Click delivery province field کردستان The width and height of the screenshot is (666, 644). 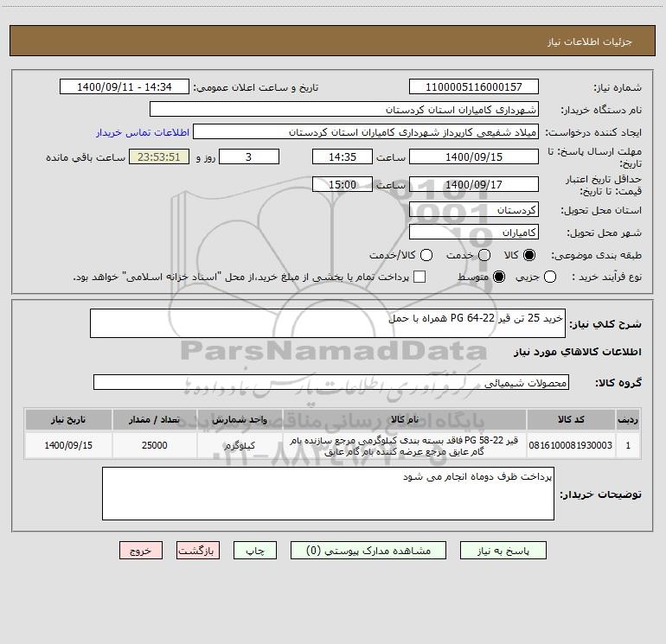[x=474, y=210]
